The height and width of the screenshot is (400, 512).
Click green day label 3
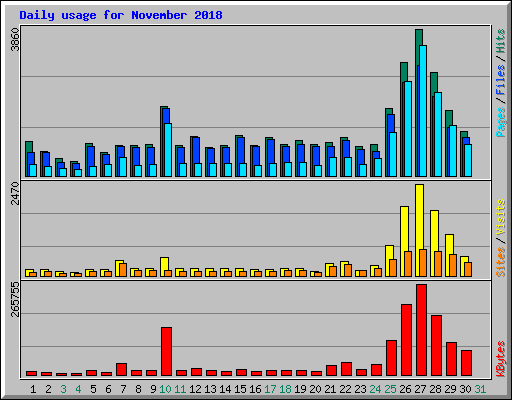coord(63,389)
